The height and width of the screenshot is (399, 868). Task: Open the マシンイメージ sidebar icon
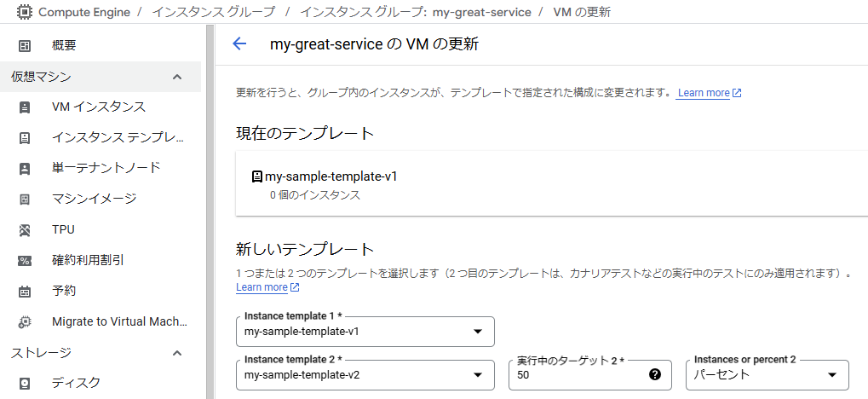pyautogui.click(x=25, y=199)
